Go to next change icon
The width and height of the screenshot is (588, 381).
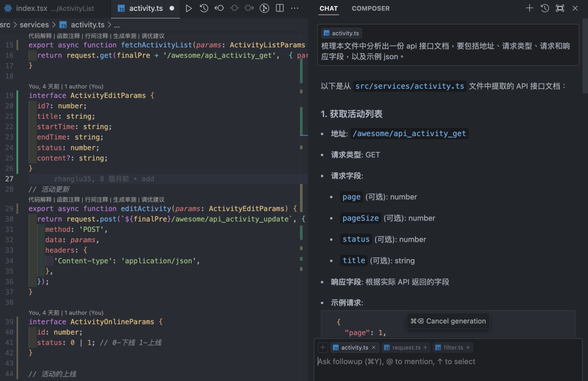(249, 8)
